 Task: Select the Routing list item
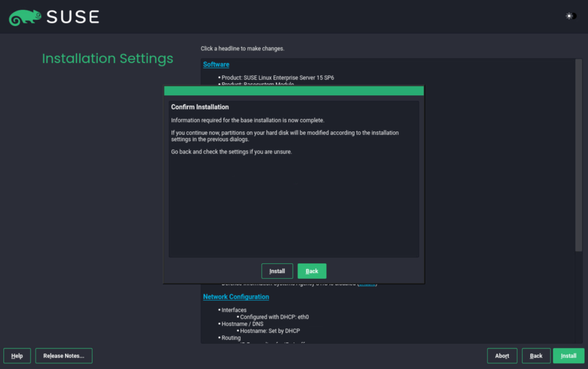click(231, 337)
